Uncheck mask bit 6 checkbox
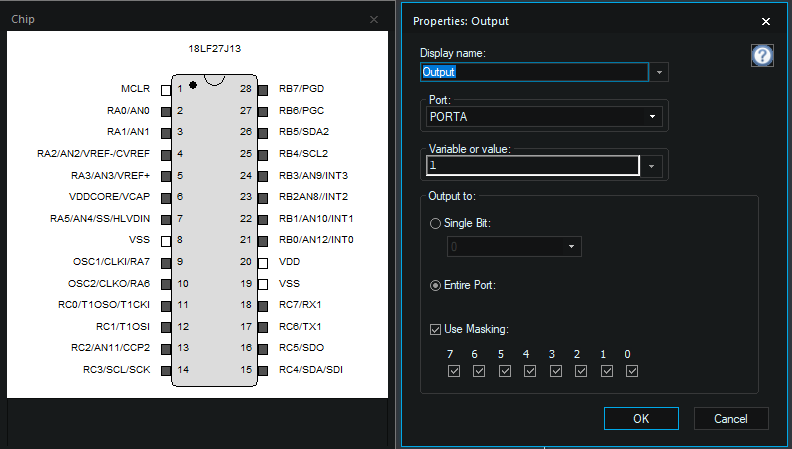The image size is (792, 449). [x=479, y=371]
